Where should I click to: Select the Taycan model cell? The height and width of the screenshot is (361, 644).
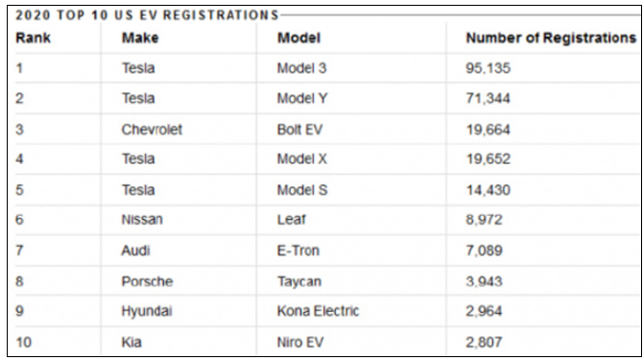point(299,281)
